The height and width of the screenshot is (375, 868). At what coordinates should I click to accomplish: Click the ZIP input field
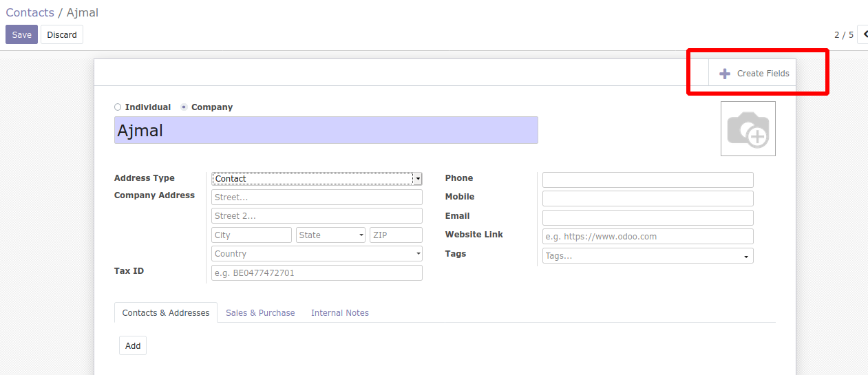[396, 235]
